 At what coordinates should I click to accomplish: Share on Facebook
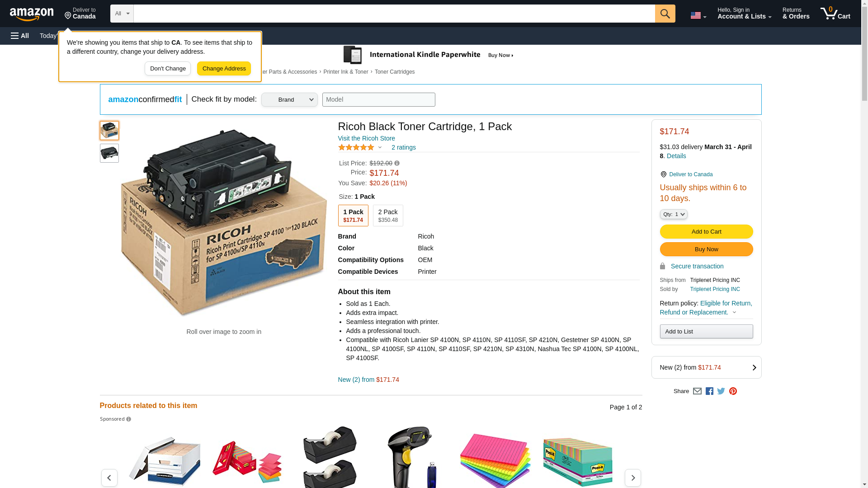[x=709, y=391]
